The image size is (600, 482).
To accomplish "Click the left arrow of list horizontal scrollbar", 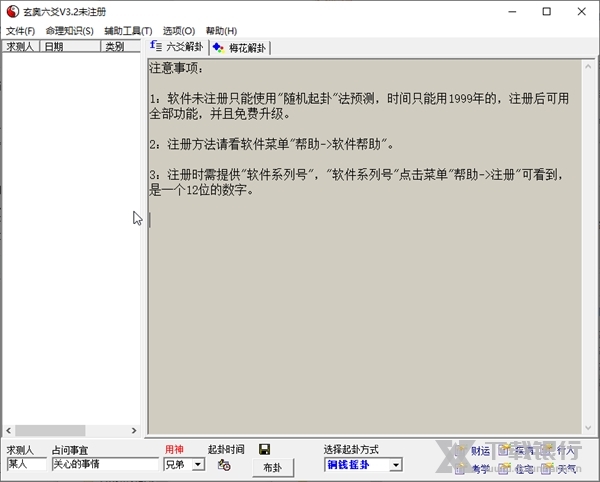I will point(8,430).
